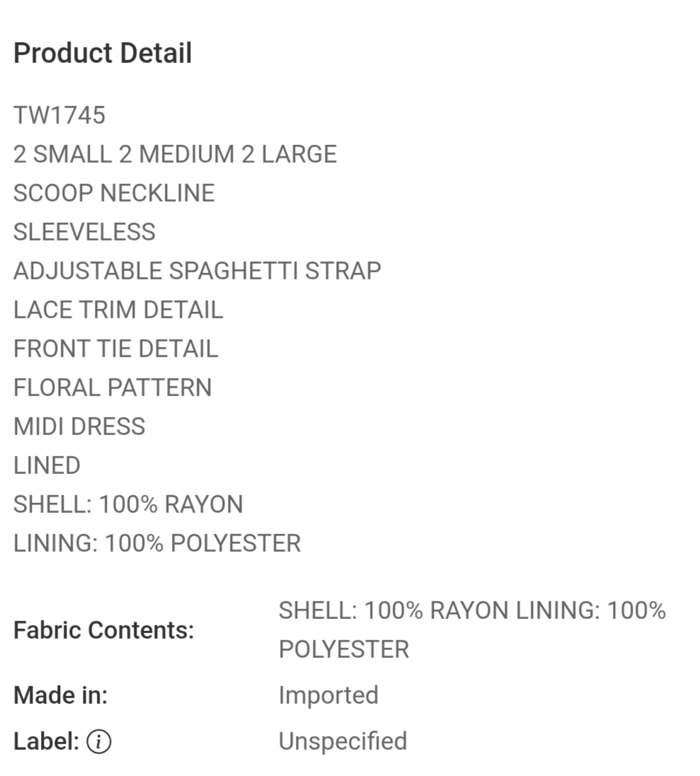Click the MIDI DRESS text
The height and width of the screenshot is (776, 700).
pyautogui.click(x=79, y=427)
